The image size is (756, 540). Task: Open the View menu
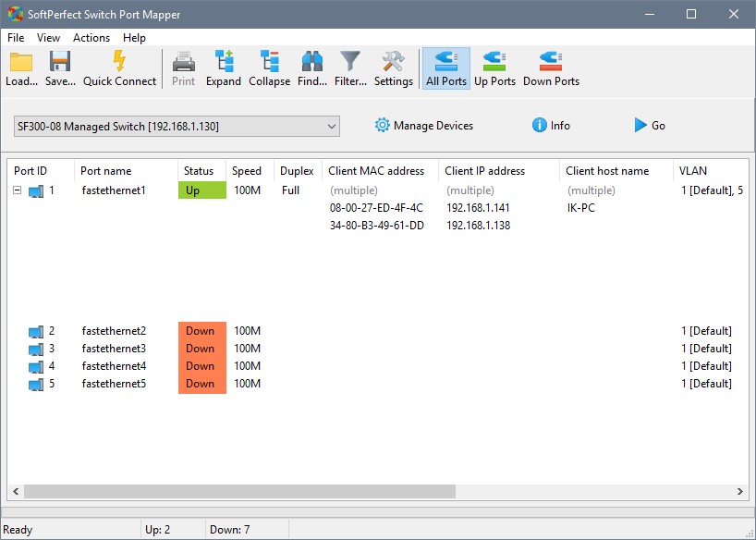click(x=49, y=38)
